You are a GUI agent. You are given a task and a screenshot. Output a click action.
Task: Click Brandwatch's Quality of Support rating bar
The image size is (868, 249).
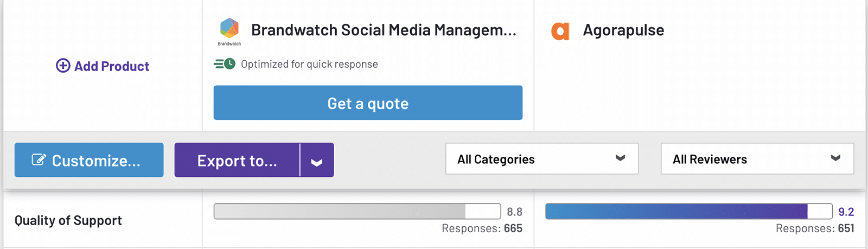tap(357, 212)
